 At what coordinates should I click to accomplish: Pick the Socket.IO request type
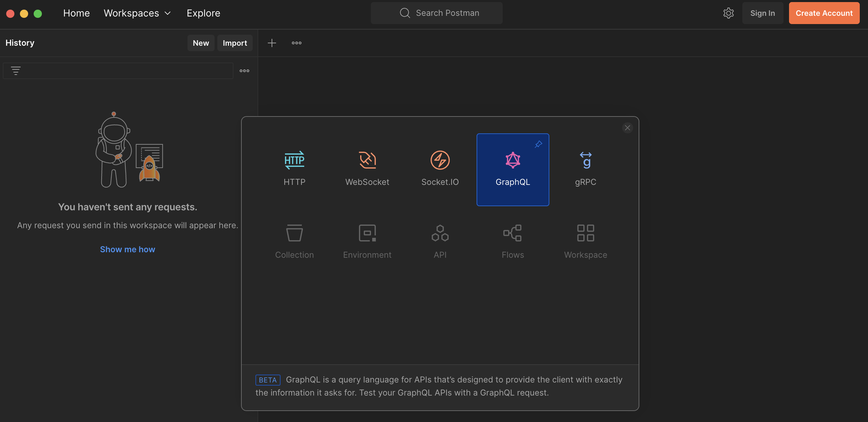tap(440, 160)
